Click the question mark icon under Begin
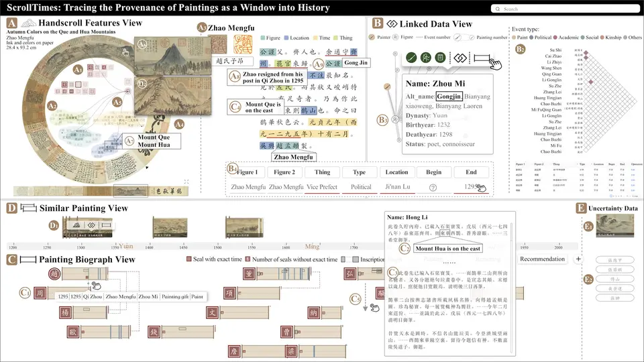The width and height of the screenshot is (644, 362). point(433,188)
